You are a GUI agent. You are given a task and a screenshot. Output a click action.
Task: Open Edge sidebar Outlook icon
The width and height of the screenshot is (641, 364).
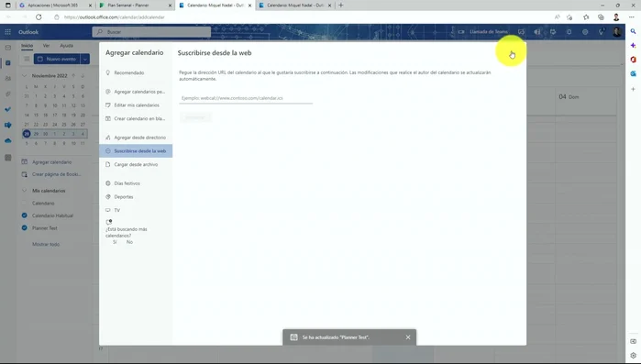pos(634,74)
